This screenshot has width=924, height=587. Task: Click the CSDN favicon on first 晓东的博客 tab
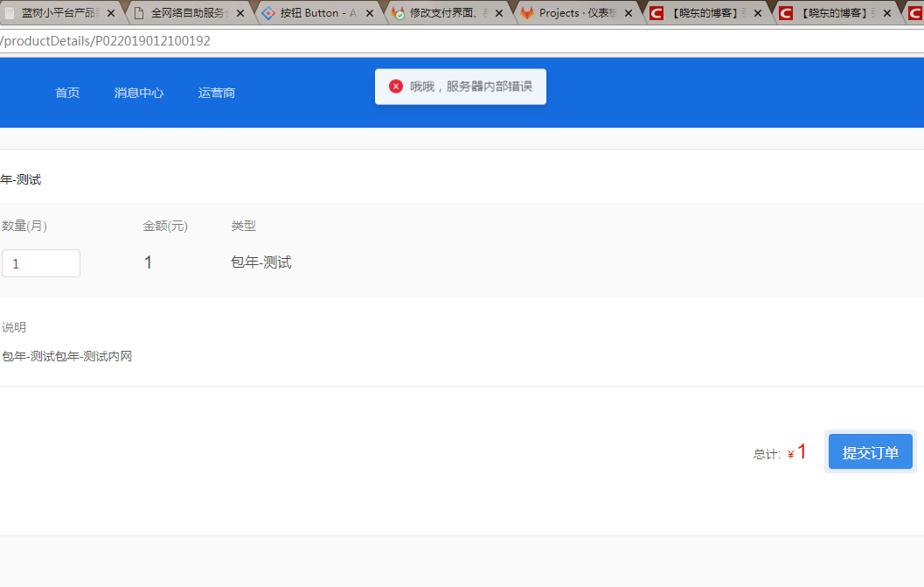point(657,13)
